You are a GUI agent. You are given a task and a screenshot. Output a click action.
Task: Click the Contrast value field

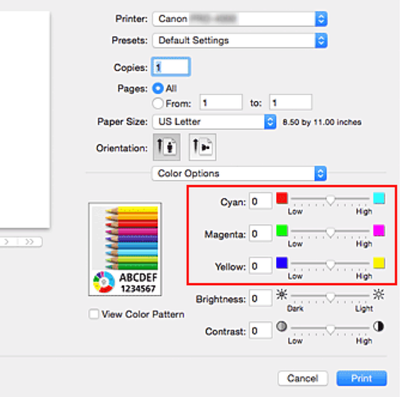point(260,331)
